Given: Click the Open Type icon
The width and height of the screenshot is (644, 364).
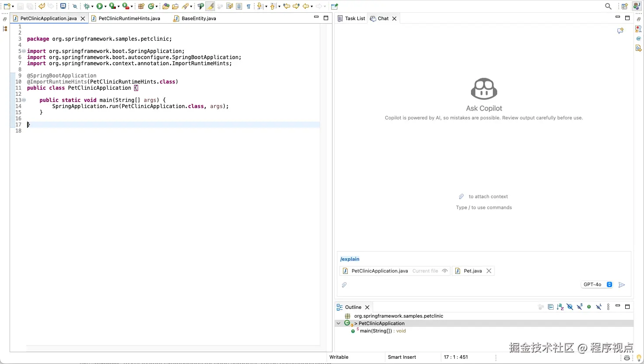Looking at the screenshot, I should [166, 6].
